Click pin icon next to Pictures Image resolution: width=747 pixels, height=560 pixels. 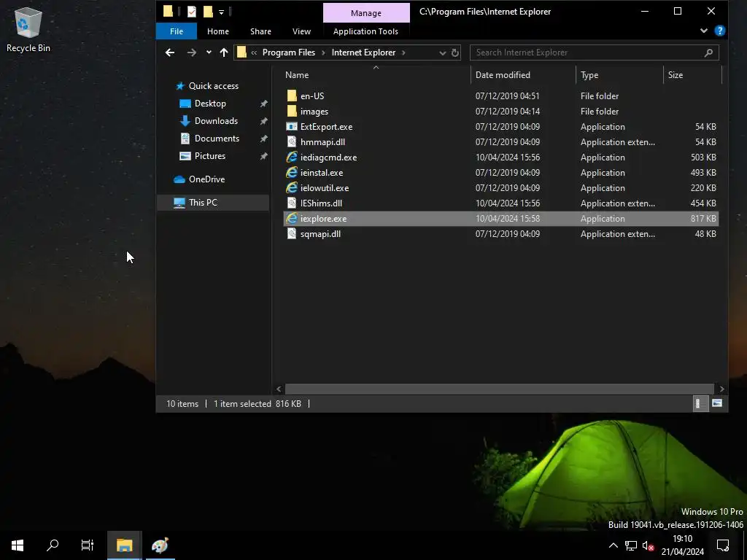pyautogui.click(x=263, y=156)
